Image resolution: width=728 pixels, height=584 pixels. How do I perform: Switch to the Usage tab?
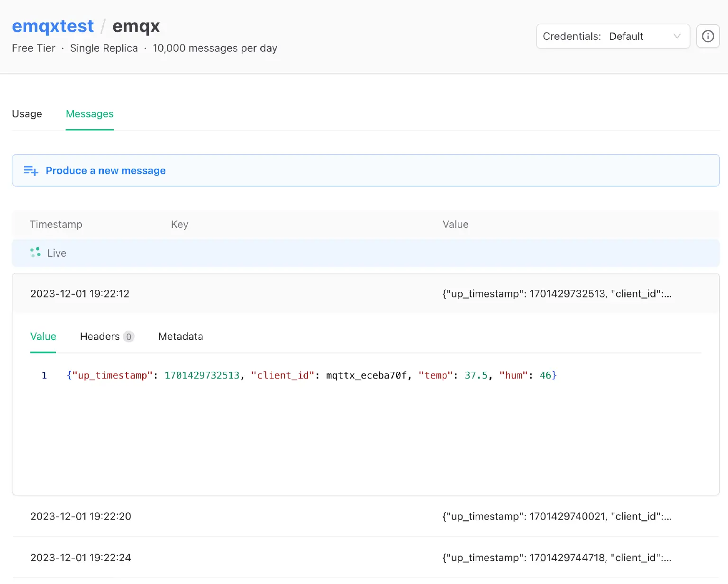(27, 114)
